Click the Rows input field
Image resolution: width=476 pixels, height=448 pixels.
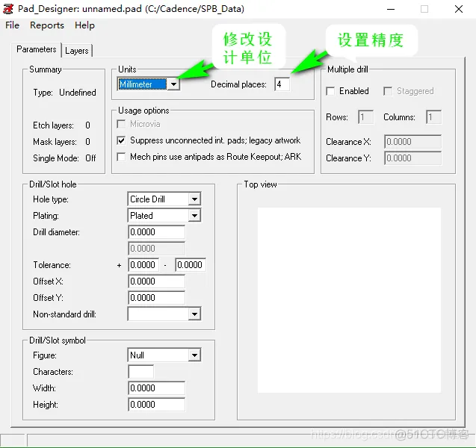(x=366, y=116)
